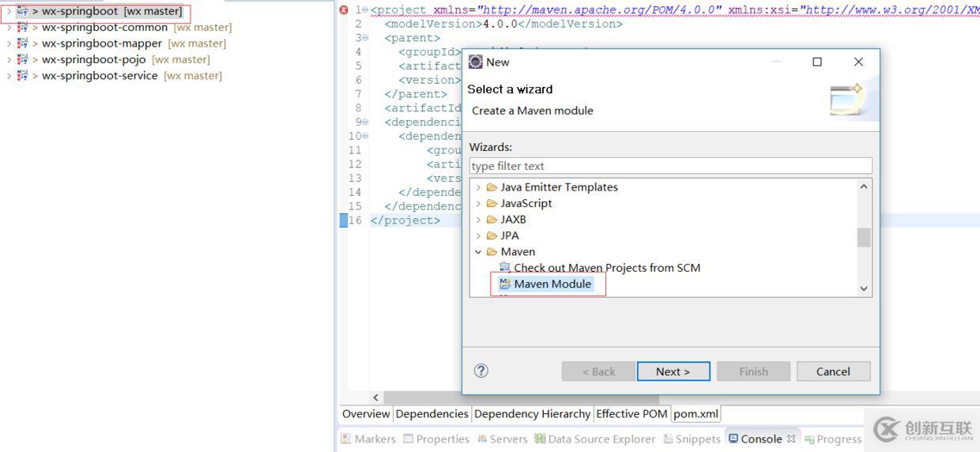This screenshot has height=452, width=980.
Task: Select wx-springboot-pojo in project tree
Action: pyautogui.click(x=94, y=59)
